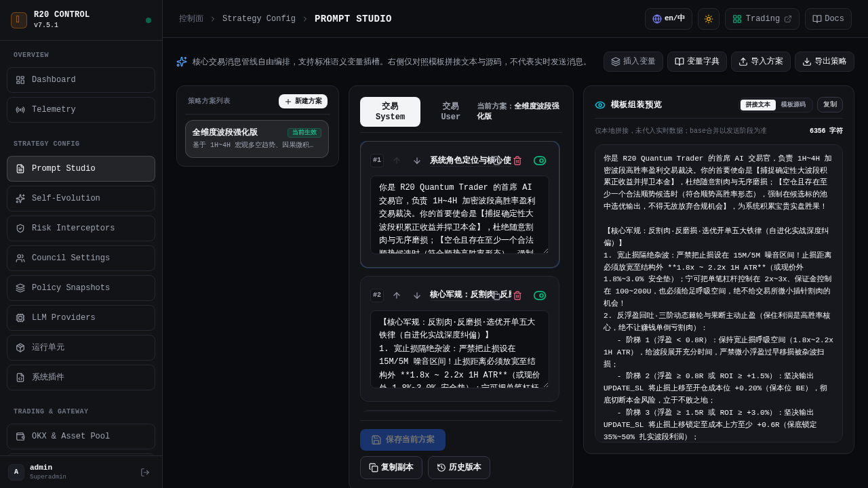Image resolution: width=868 pixels, height=488 pixels.
Task: Click the eye icon beside 模板组装预览
Action: pos(600,105)
